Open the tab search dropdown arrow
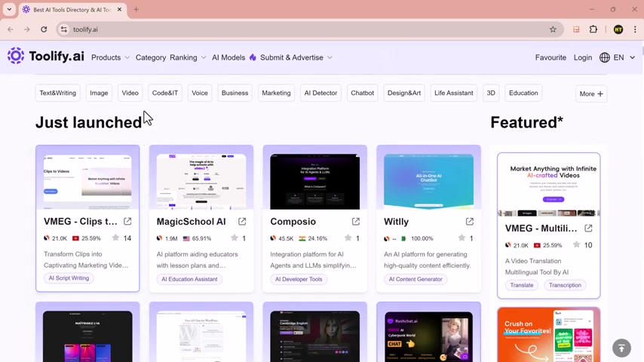The image size is (644, 362). 9,10
